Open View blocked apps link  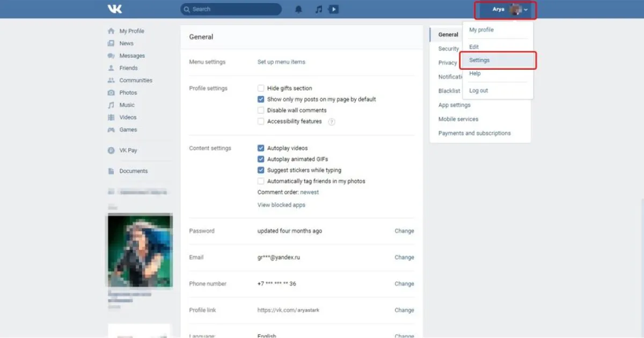(281, 205)
